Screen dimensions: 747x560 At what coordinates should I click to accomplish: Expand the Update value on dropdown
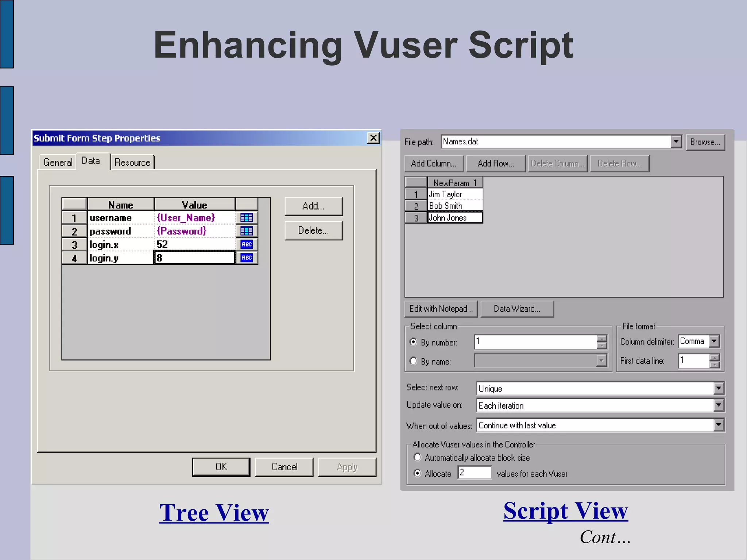coord(719,405)
